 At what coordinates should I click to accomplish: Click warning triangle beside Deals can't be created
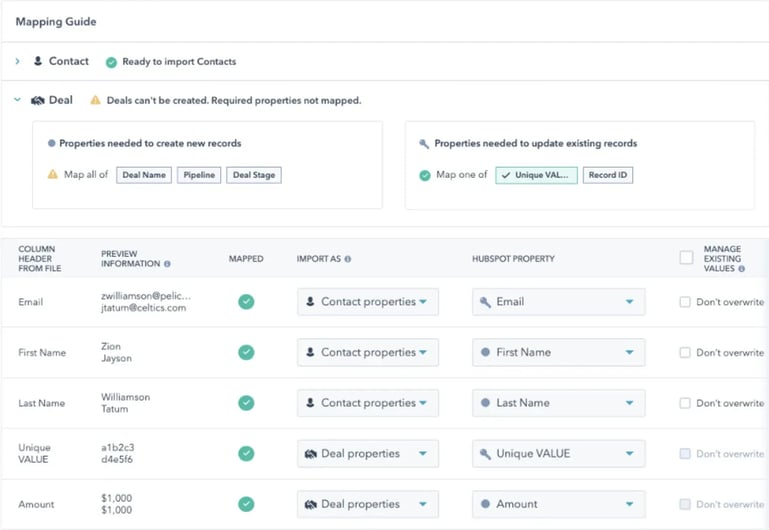(x=95, y=100)
